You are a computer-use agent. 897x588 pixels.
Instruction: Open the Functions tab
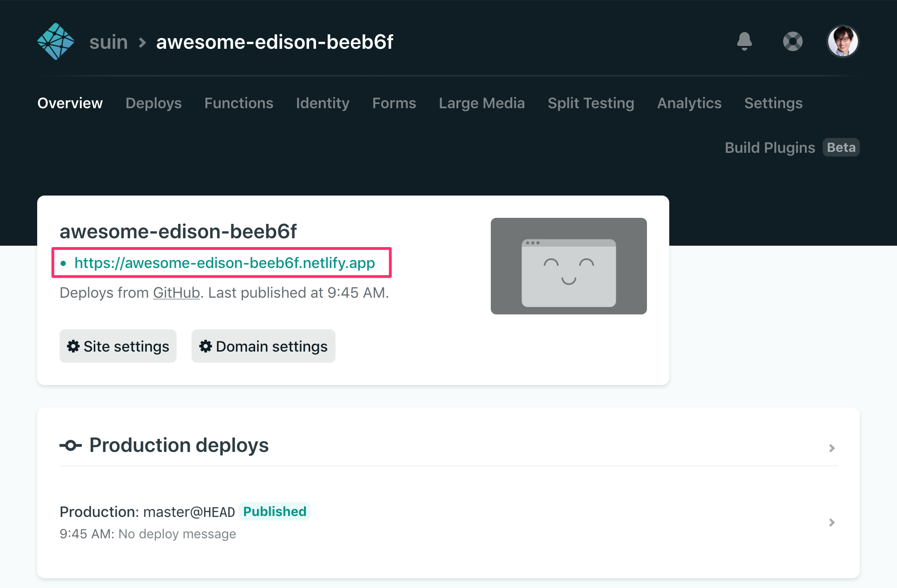[239, 103]
